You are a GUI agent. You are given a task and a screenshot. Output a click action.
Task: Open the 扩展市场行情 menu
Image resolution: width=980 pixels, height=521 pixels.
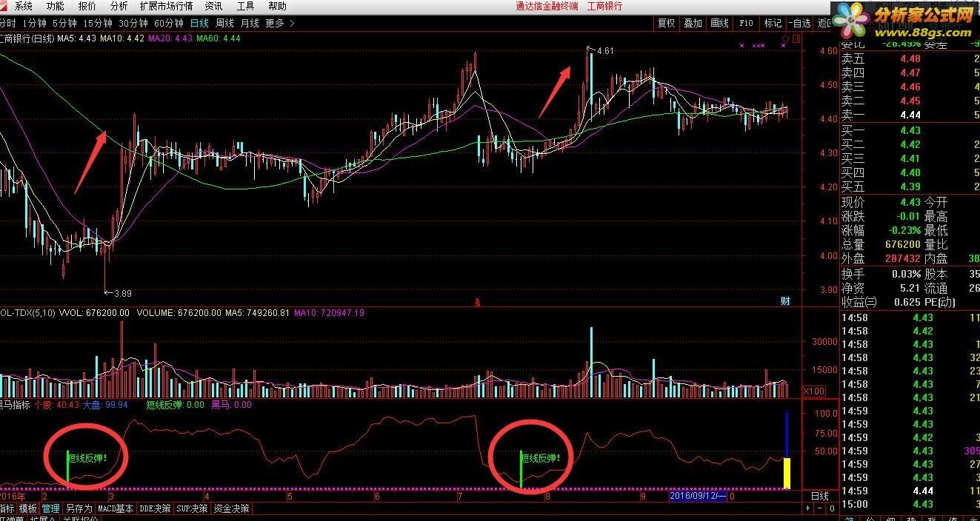pyautogui.click(x=166, y=6)
